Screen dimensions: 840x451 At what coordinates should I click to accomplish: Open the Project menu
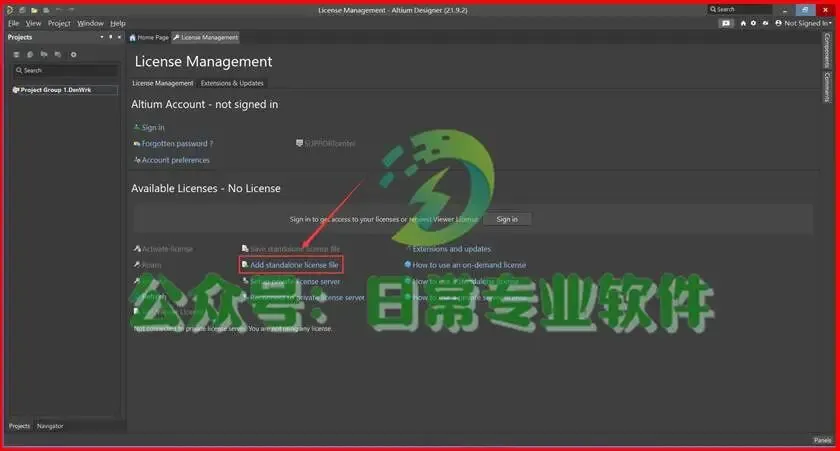59,23
